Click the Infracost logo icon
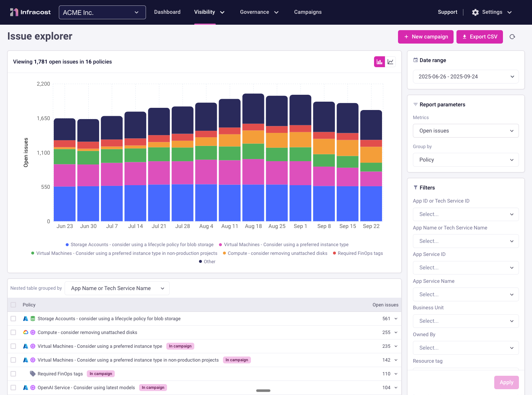 click(x=14, y=12)
